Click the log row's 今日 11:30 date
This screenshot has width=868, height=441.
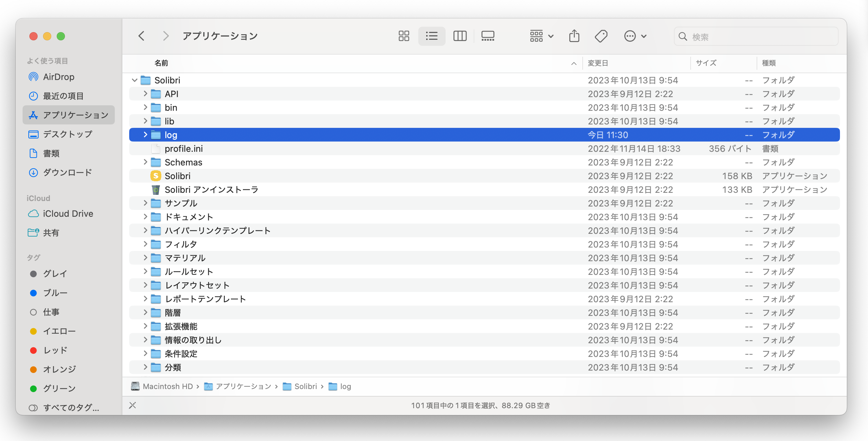608,135
